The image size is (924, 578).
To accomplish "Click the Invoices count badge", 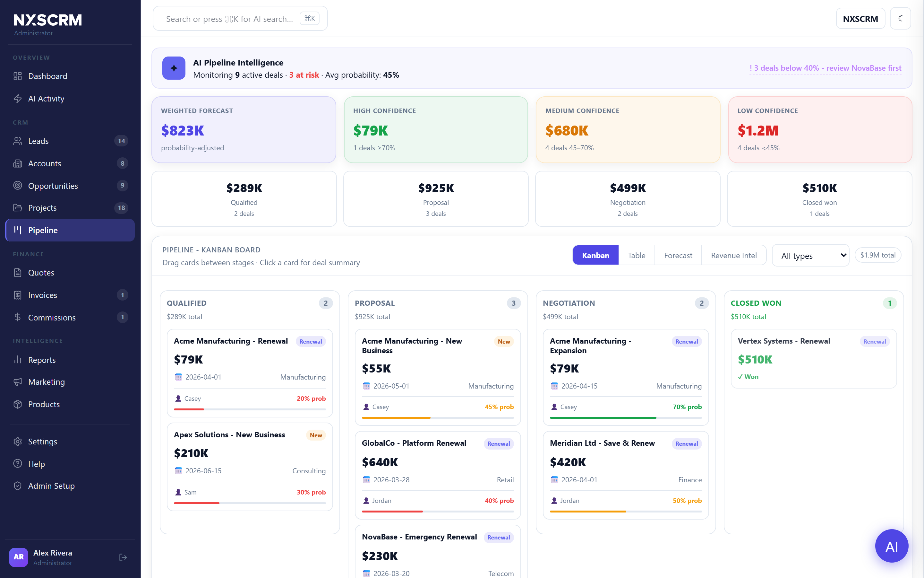I will point(122,295).
